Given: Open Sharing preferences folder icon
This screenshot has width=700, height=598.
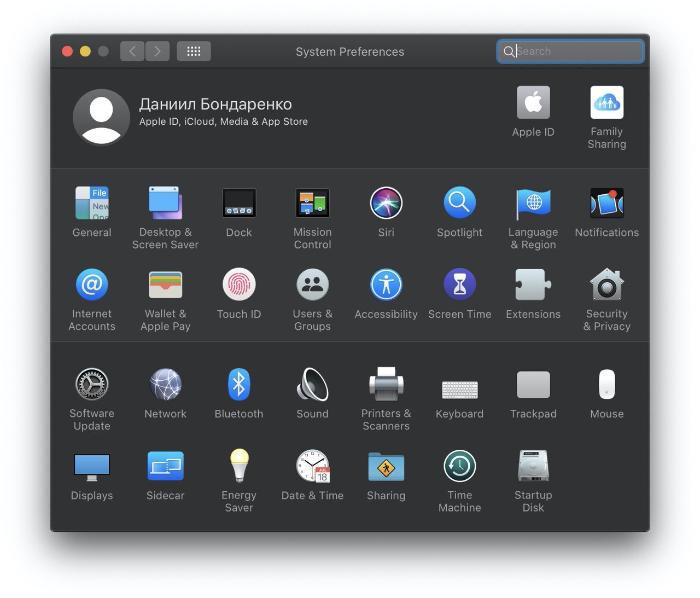Looking at the screenshot, I should click(x=386, y=466).
